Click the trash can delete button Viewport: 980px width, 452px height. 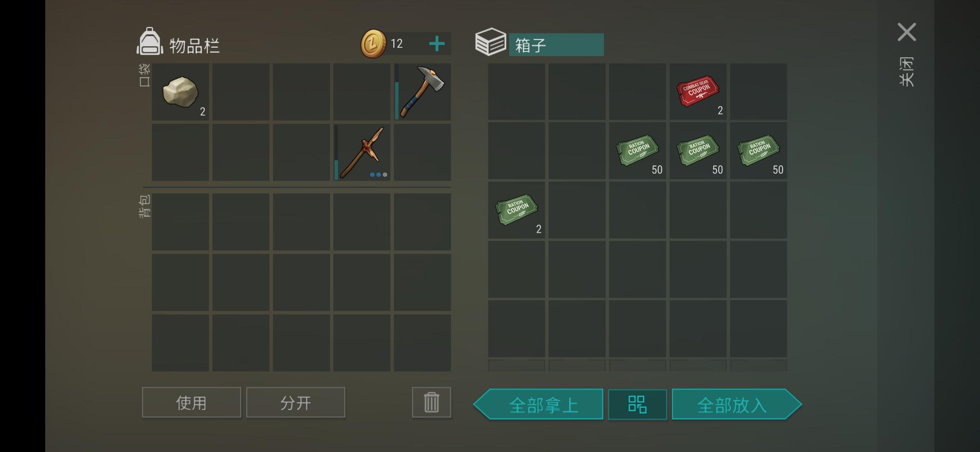431,402
